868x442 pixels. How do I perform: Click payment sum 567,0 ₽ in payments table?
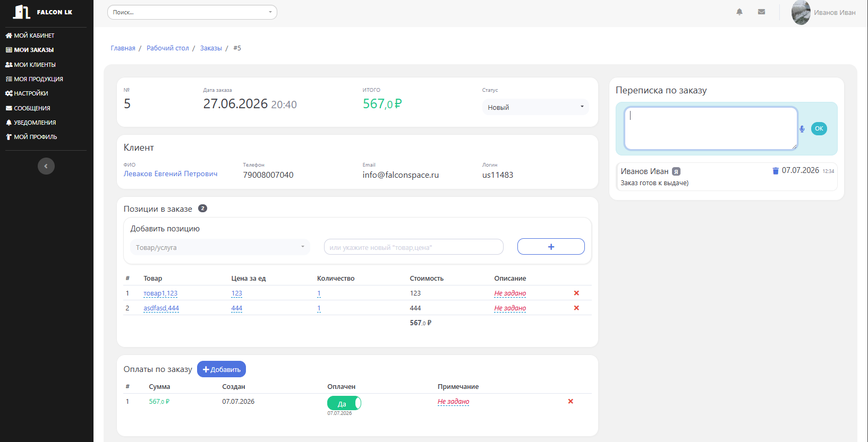159,402
